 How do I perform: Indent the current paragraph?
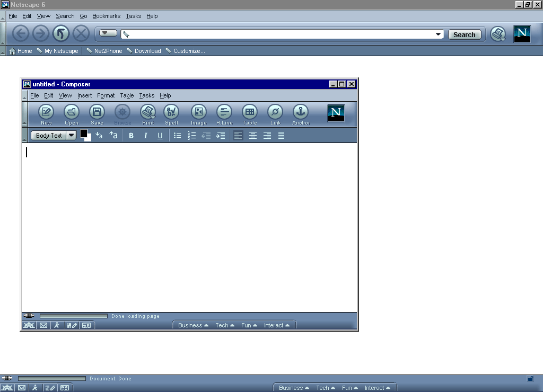click(x=220, y=135)
